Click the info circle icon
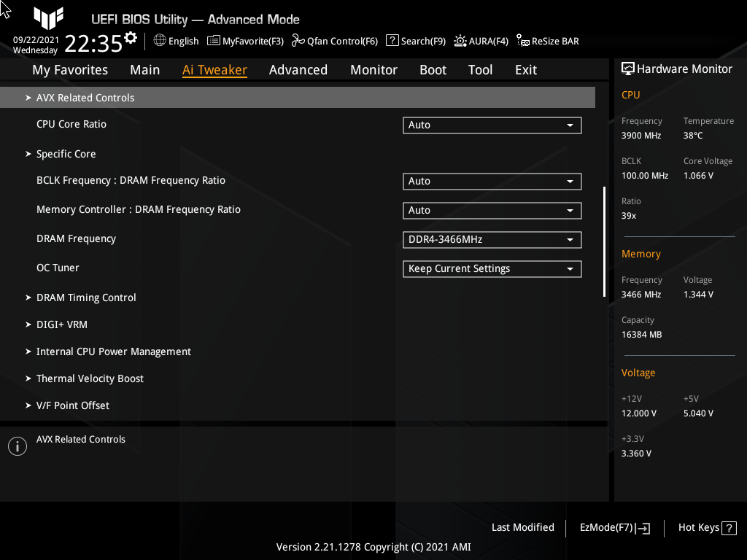Screen dimensions: 747x560 [18, 446]
